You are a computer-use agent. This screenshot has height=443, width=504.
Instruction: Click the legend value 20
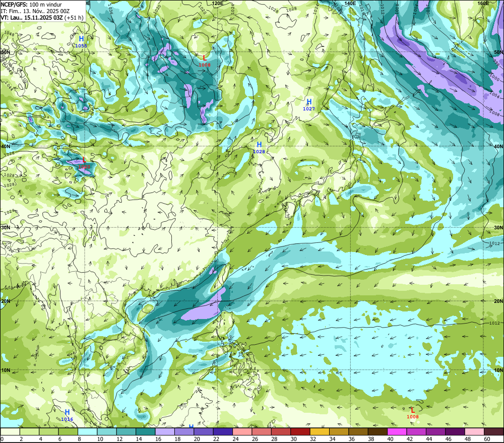[x=197, y=439]
